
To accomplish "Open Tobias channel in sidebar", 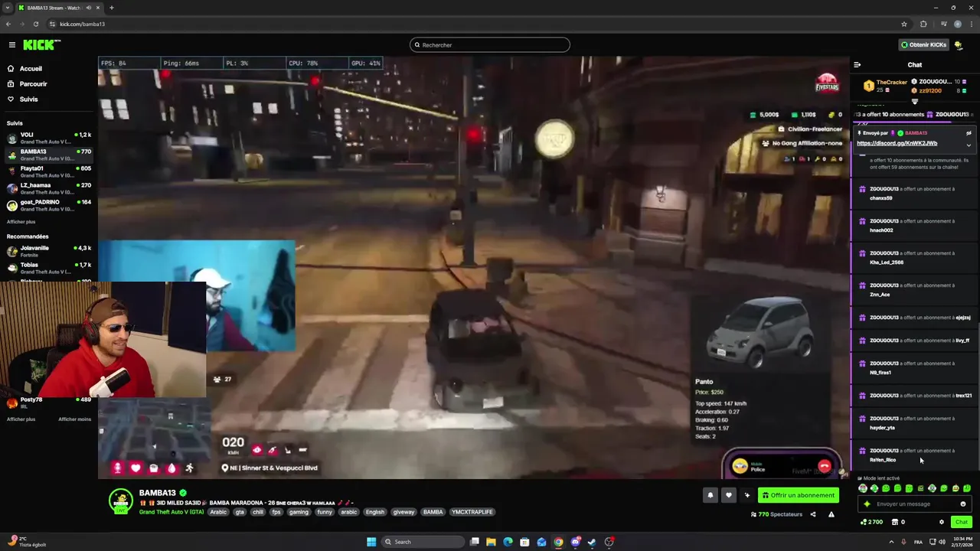I will point(49,269).
